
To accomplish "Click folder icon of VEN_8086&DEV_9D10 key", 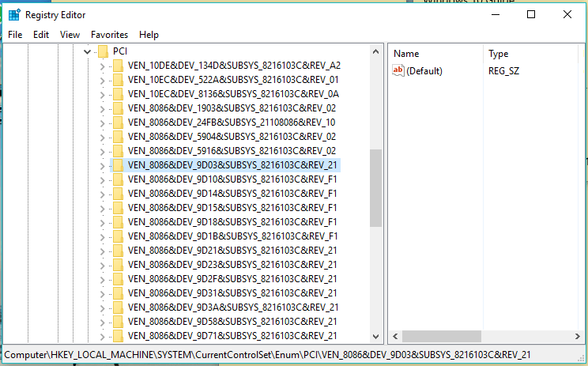I will click(x=117, y=179).
